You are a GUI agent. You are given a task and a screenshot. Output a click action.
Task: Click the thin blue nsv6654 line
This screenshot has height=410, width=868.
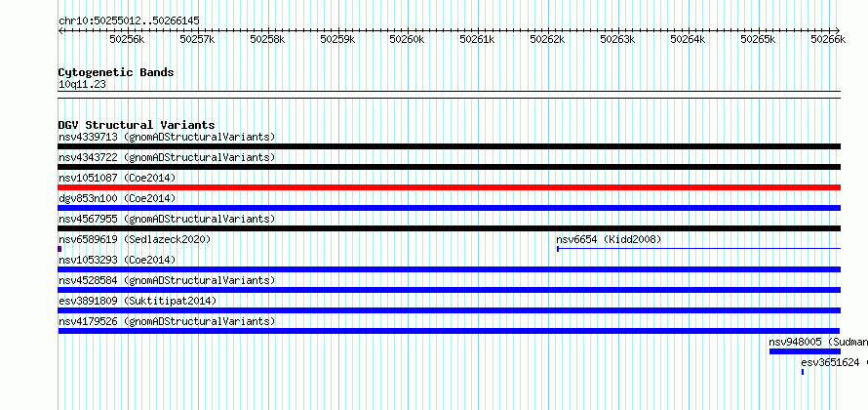698,249
